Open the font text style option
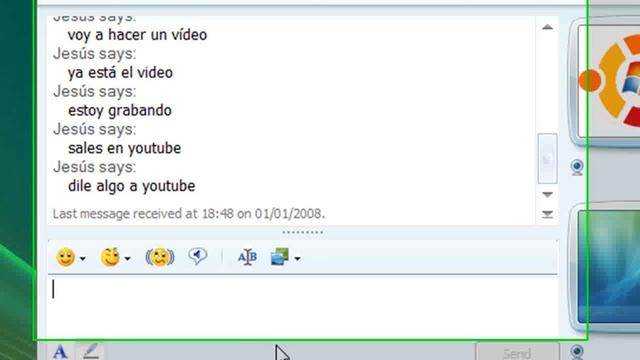 [247, 257]
